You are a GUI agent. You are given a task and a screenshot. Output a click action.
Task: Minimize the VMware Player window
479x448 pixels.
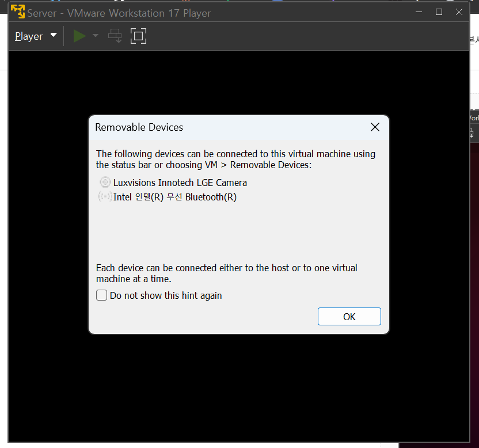[419, 12]
